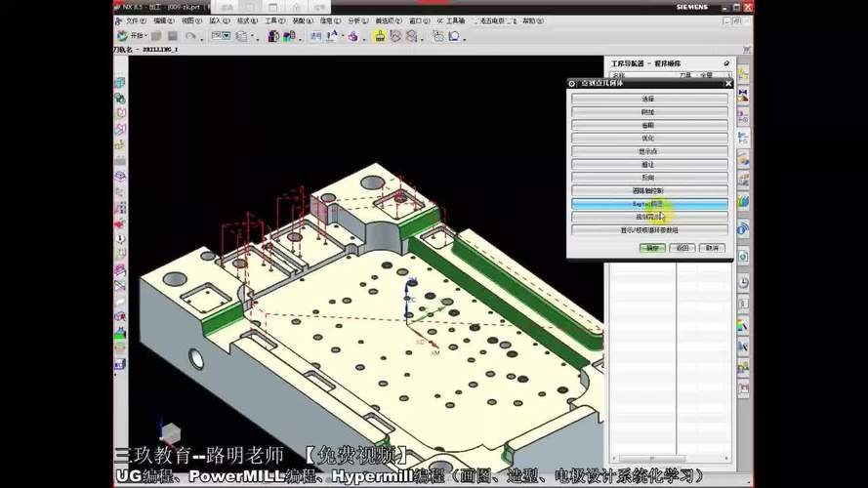The image size is (868, 488).
Task: Open the Part Navigator icon in the right resource bar
Action: [x=743, y=117]
